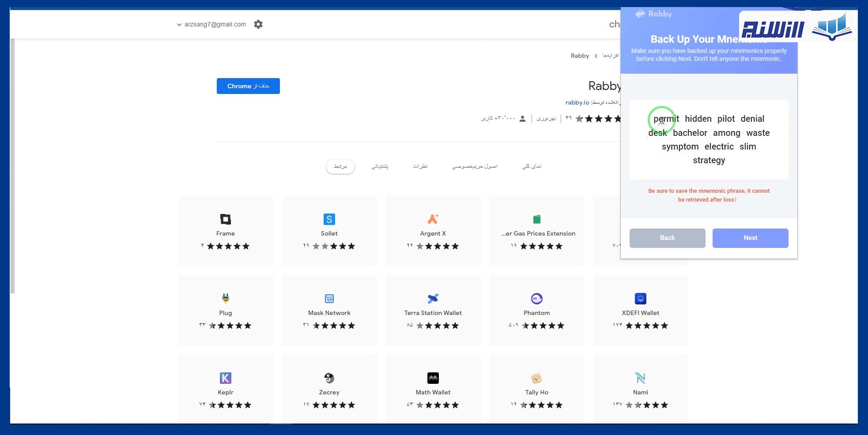Click the Keplr extension icon

coord(226,378)
